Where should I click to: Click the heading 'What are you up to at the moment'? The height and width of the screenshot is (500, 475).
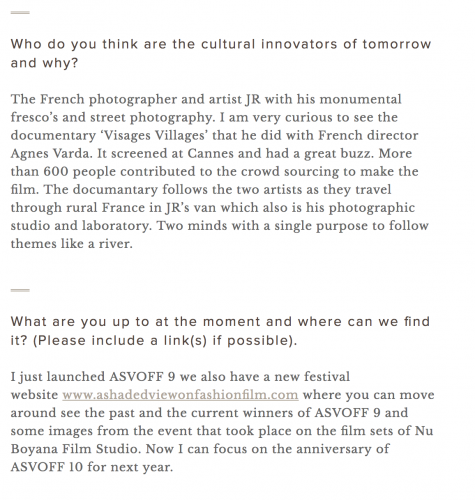220,331
